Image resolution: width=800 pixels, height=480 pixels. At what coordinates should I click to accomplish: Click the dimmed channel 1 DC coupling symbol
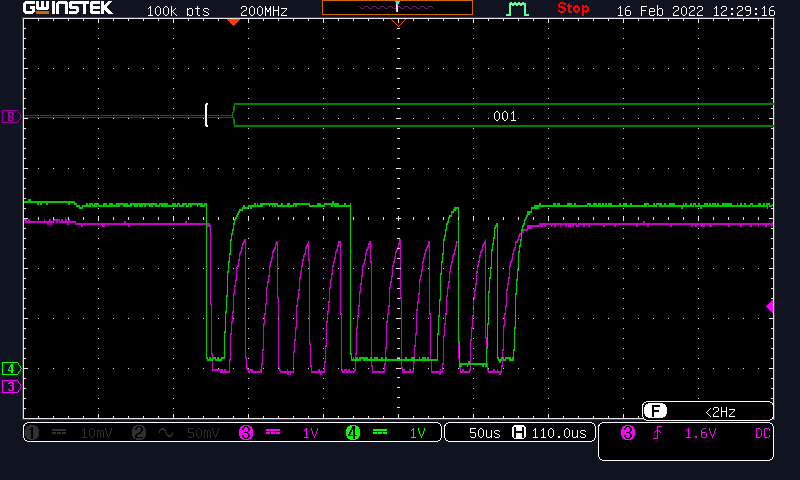[x=59, y=433]
